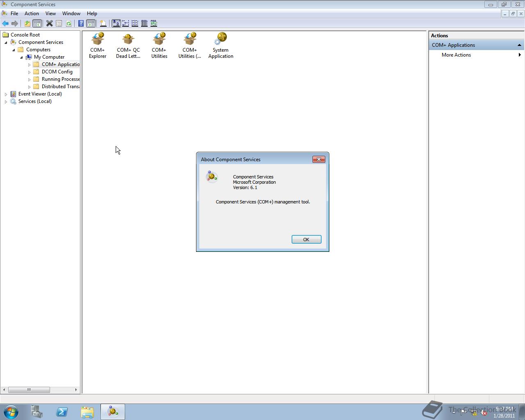
Task: Expand the Services (Local) node
Action: click(x=6, y=101)
